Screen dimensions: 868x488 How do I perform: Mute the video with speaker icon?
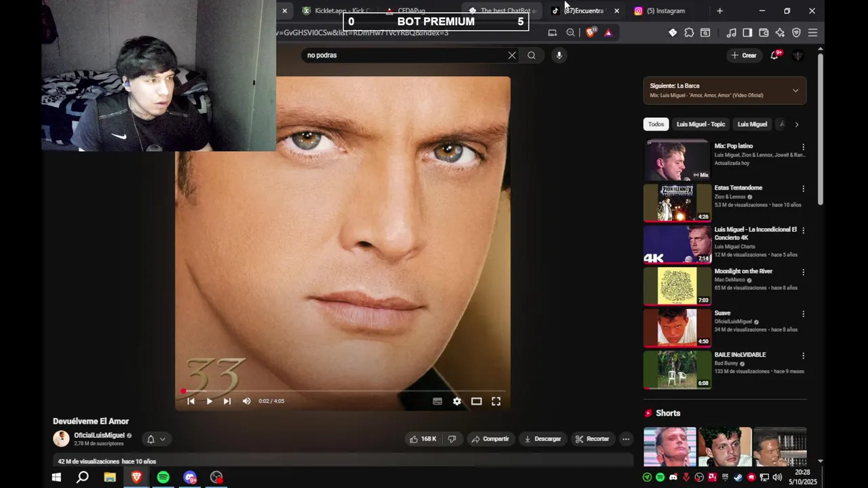click(x=246, y=401)
